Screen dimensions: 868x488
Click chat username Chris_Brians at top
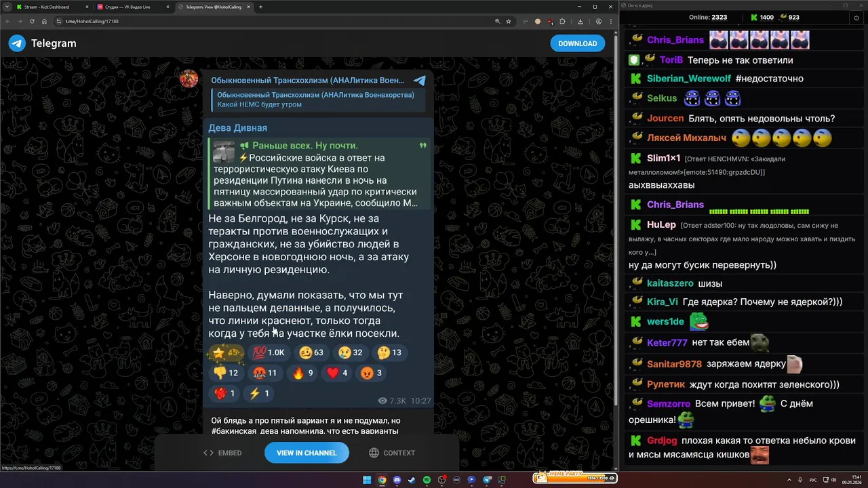click(675, 40)
